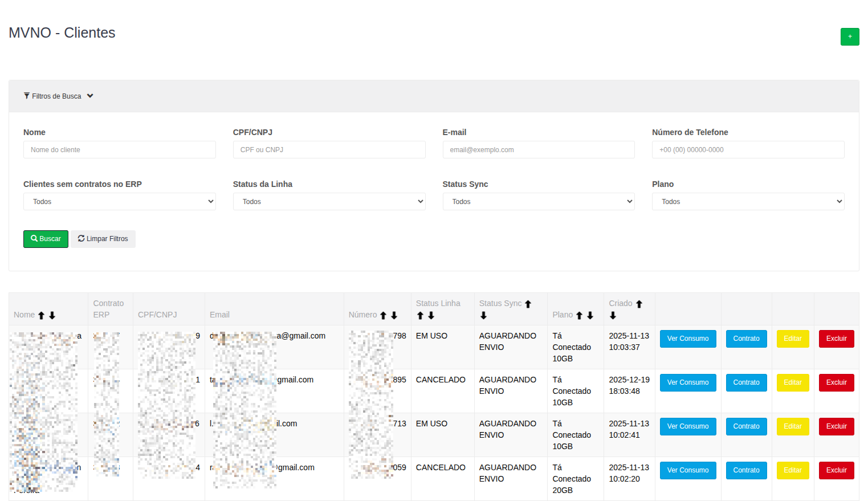Expand the Clientes sem contratos no ERP select
868x501 pixels.
pyautogui.click(x=119, y=202)
